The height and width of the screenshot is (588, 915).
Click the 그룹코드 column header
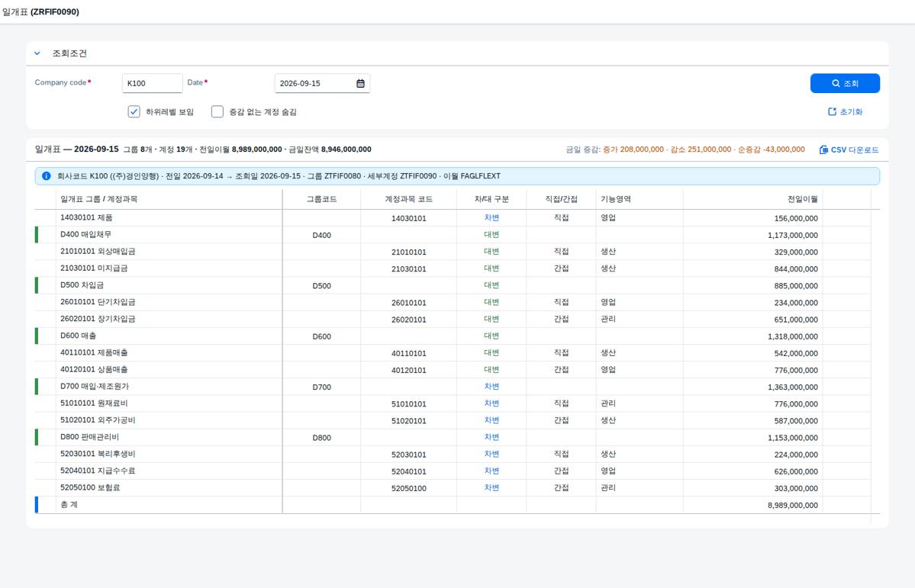[321, 200]
